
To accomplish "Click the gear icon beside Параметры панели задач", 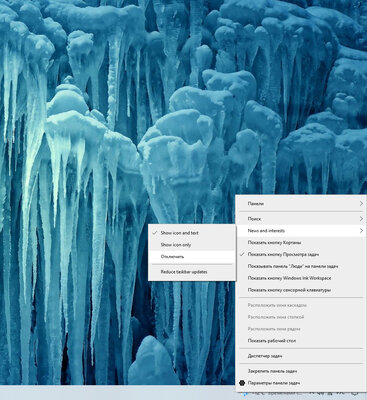I will click(x=242, y=383).
